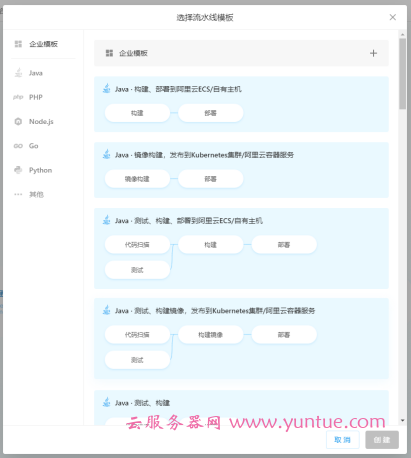Click 部署 stage in the 镜像构建 template

(211, 179)
